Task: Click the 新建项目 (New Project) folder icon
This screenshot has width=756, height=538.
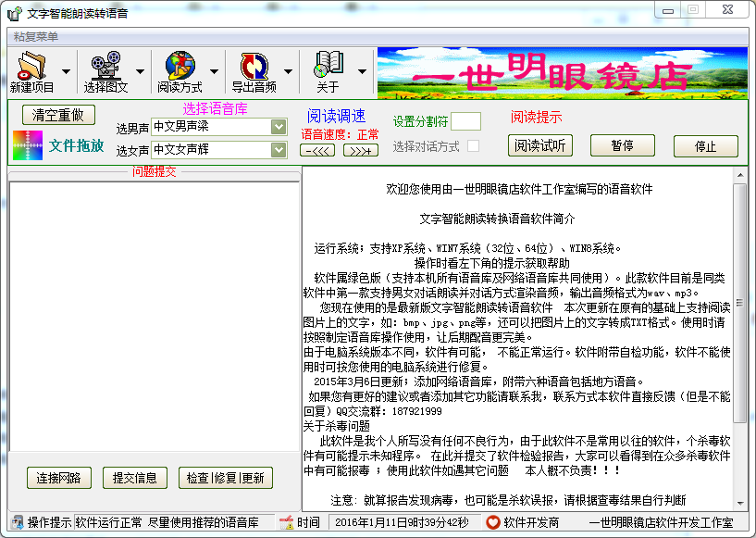Action: coord(31,67)
